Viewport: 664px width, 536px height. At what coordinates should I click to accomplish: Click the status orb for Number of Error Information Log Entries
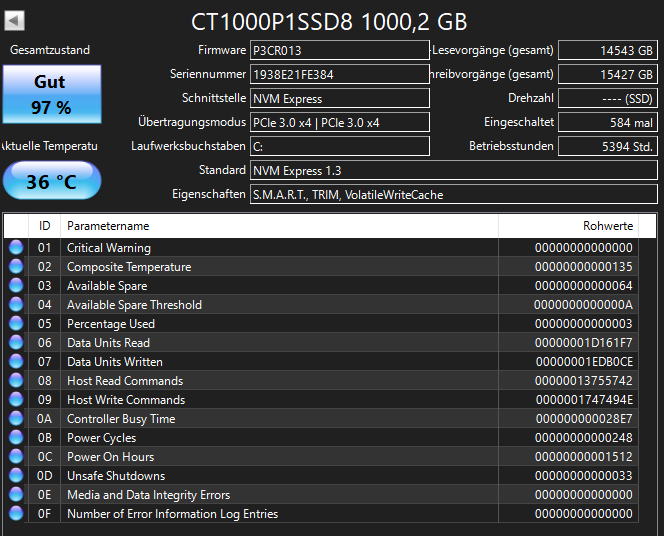(16, 514)
